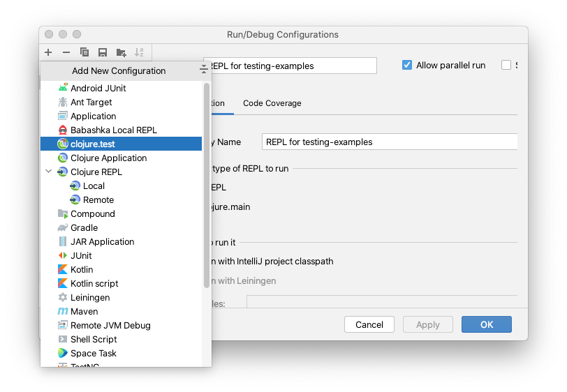Click the collapse icon beside Add New Configuration
The height and width of the screenshot is (392, 567).
(x=204, y=68)
